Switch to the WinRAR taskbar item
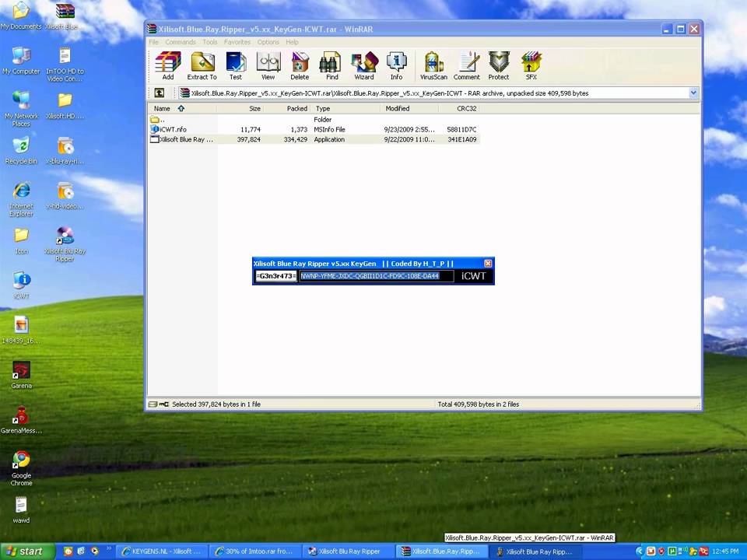The image size is (747, 560). click(x=442, y=551)
